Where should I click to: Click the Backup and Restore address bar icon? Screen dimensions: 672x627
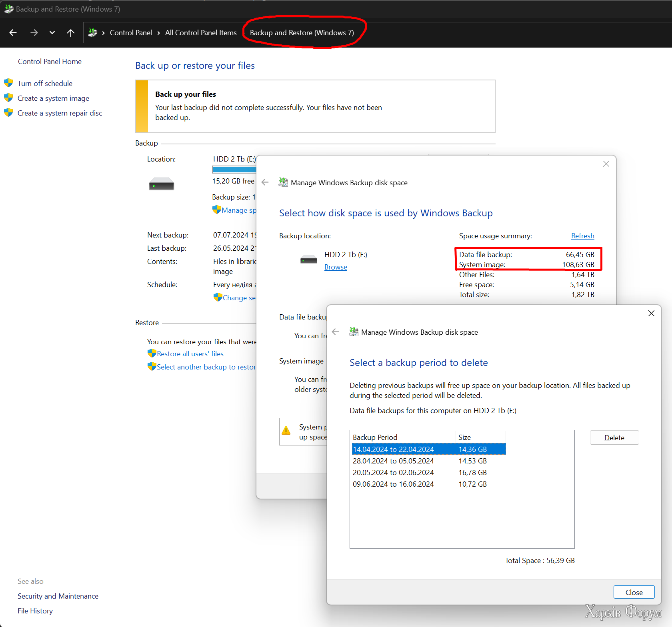click(x=92, y=32)
